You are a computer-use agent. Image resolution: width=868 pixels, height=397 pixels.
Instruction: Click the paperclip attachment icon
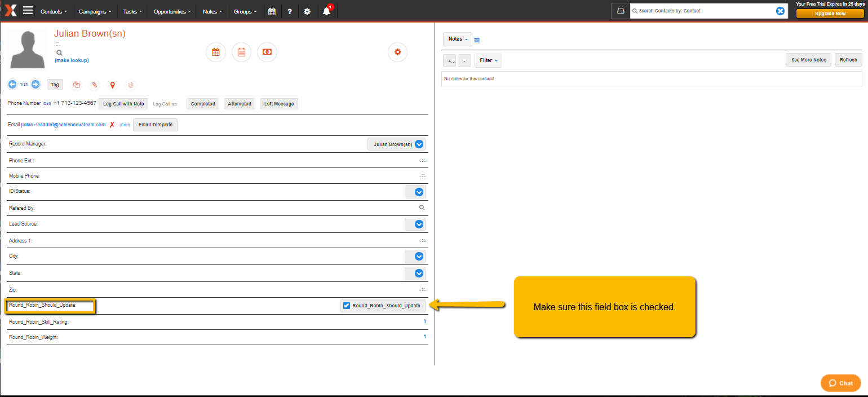pyautogui.click(x=94, y=85)
